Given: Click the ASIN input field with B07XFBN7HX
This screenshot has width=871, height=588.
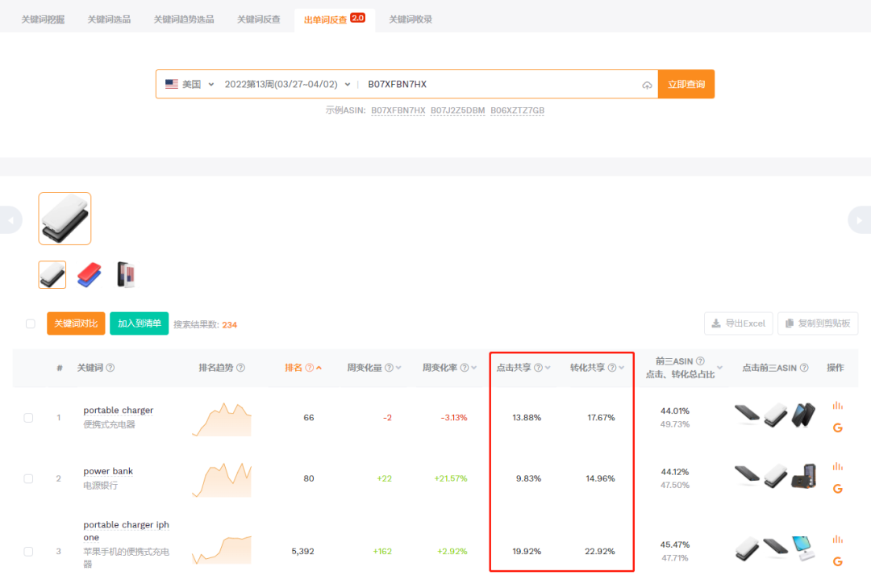Looking at the screenshot, I should coord(500,85).
